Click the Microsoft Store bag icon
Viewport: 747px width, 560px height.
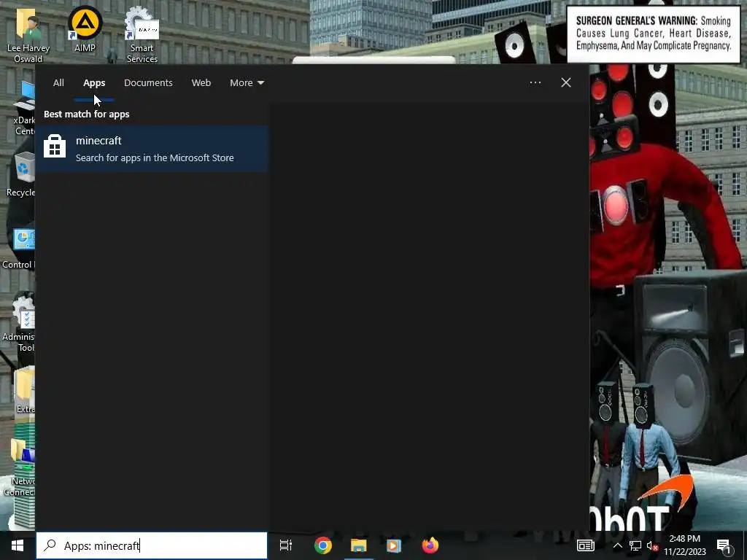click(x=55, y=146)
